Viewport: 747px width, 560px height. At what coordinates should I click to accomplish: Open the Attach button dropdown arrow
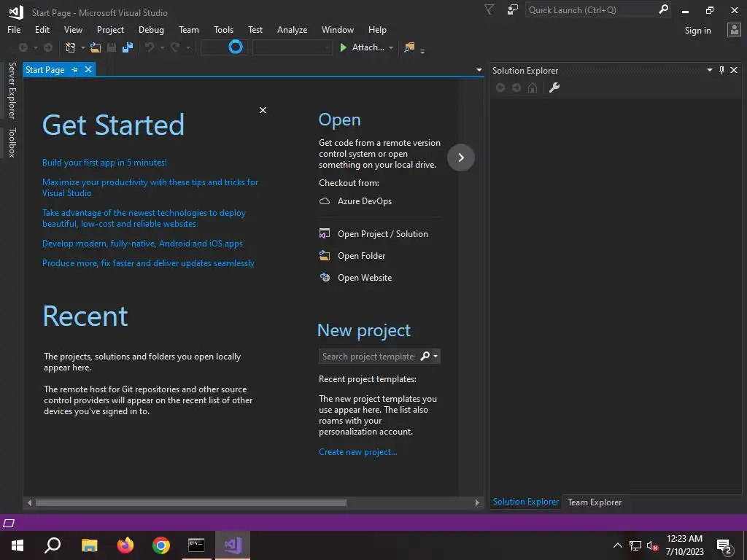391,47
